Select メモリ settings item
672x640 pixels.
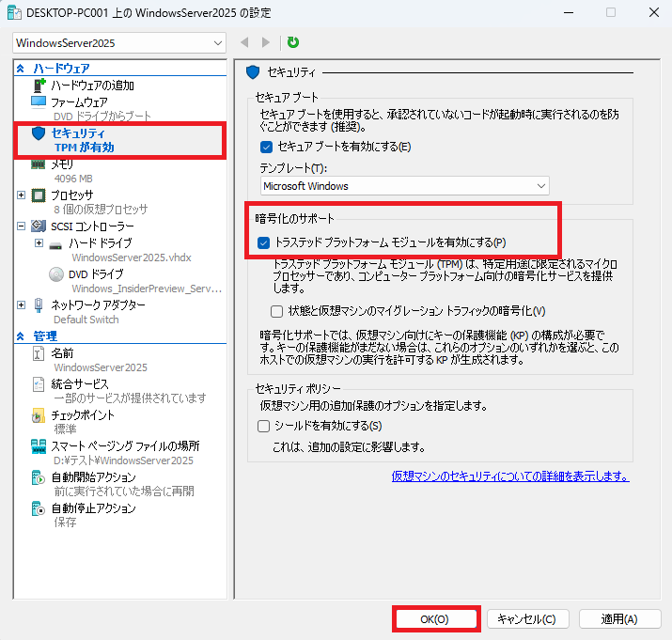coord(62,164)
